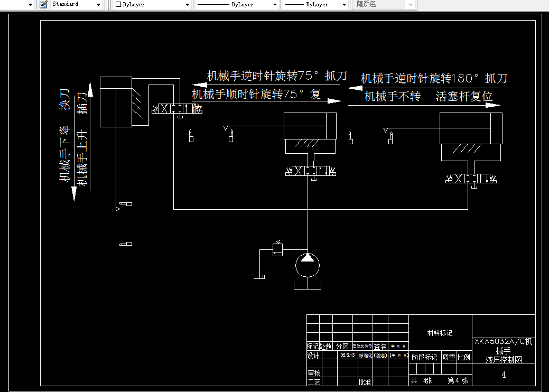Click the 设计 cell in title block
This screenshot has height=392, width=549.
point(314,356)
